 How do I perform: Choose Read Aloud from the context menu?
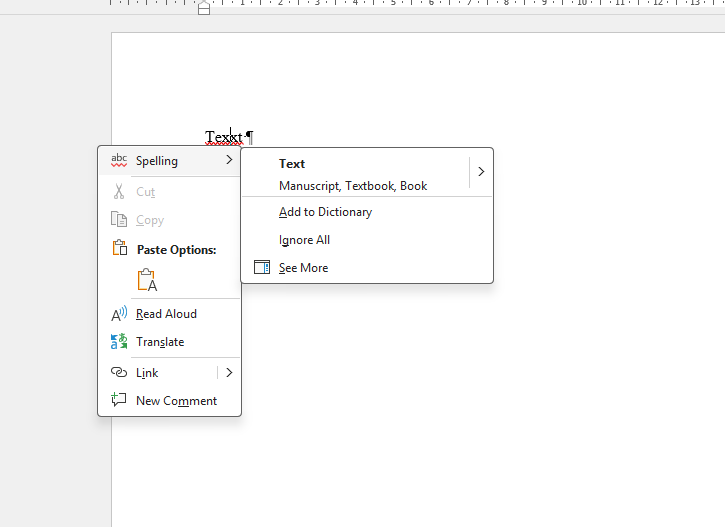tap(169, 314)
